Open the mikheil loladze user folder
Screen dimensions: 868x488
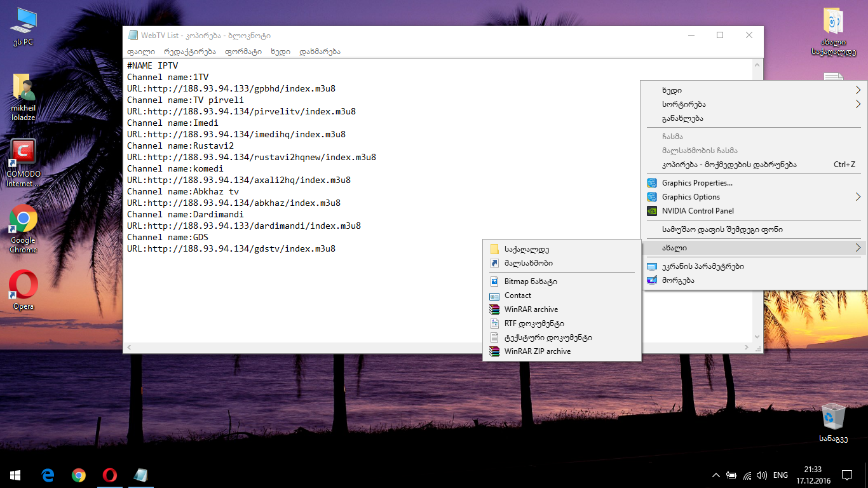[23, 97]
